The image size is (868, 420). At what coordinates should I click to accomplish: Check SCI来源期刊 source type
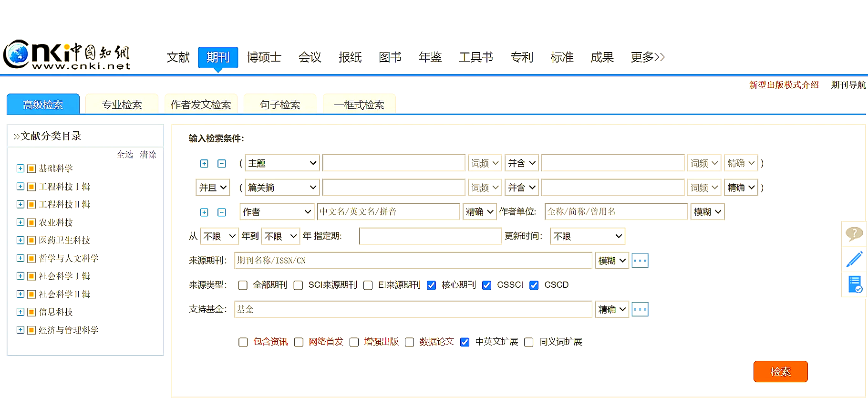pos(299,285)
